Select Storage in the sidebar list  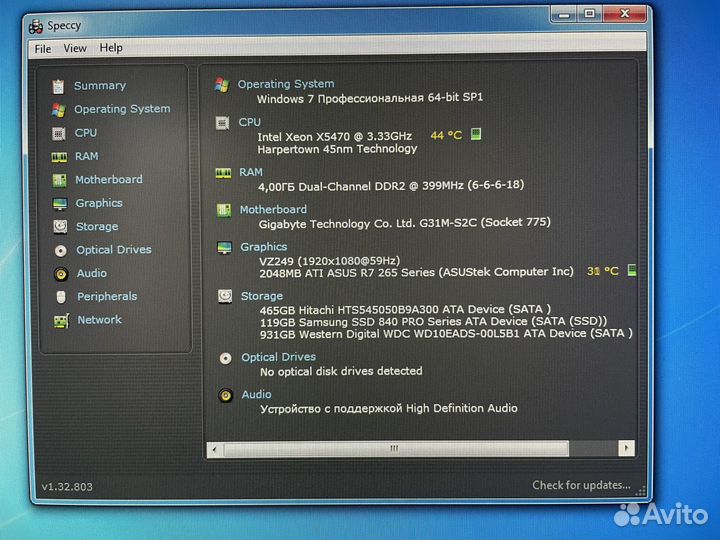(97, 226)
